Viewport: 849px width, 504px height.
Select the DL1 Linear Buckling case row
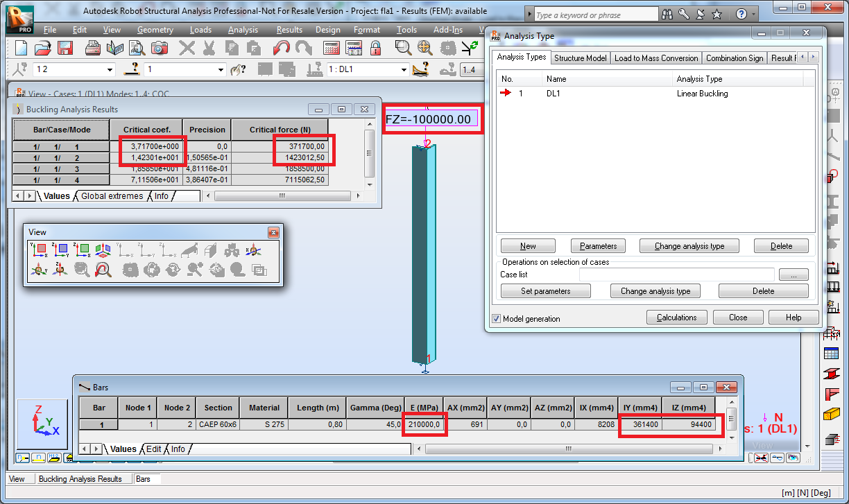point(655,93)
